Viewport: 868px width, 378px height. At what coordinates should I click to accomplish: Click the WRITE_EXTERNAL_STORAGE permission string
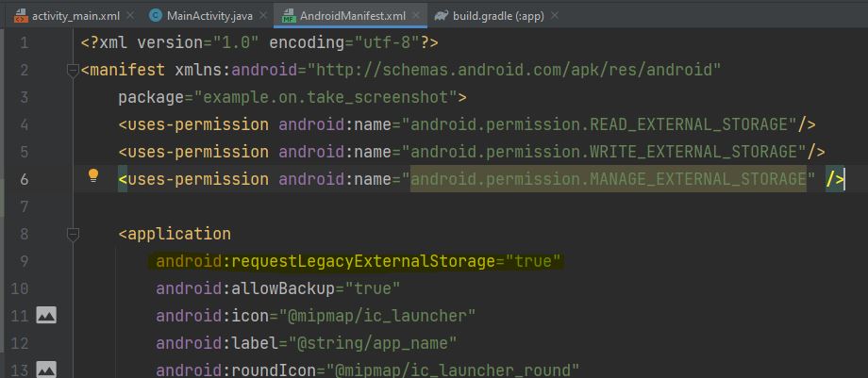[604, 152]
